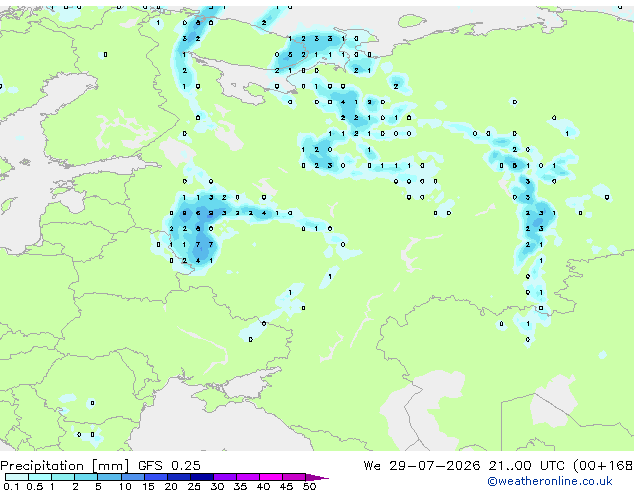Click the legend value '15'
Viewport: 634px width, 490px height.
pyautogui.click(x=148, y=486)
